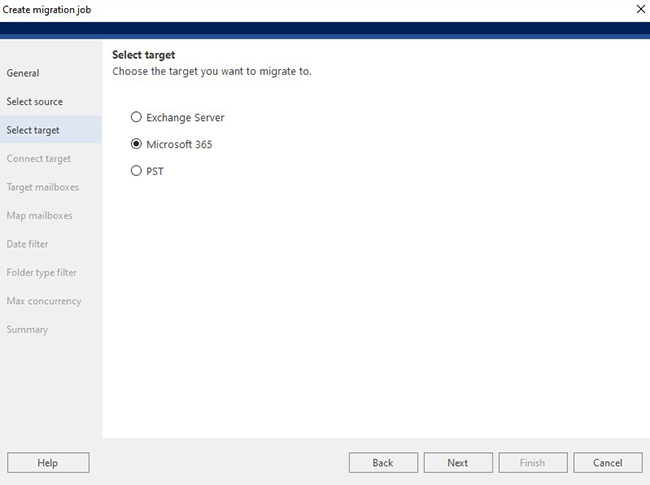Click the Finish button
This screenshot has height=485, width=650.
[x=532, y=463]
